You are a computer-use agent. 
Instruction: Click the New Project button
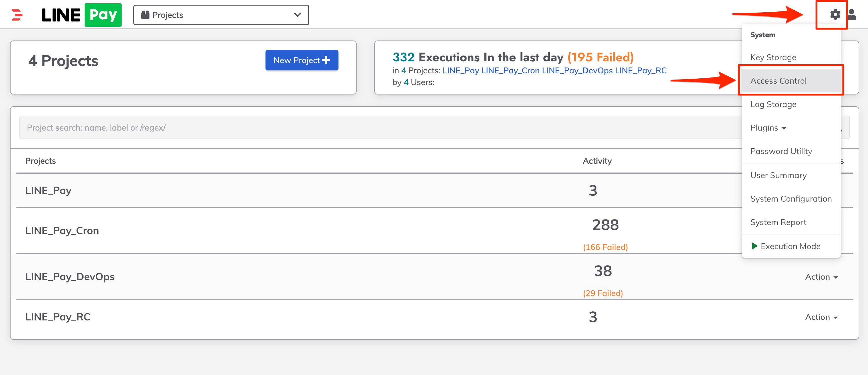[302, 60]
